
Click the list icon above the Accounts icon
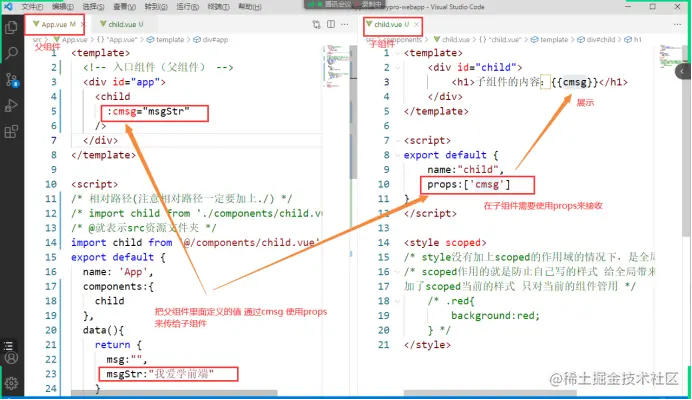pyautogui.click(x=8, y=345)
